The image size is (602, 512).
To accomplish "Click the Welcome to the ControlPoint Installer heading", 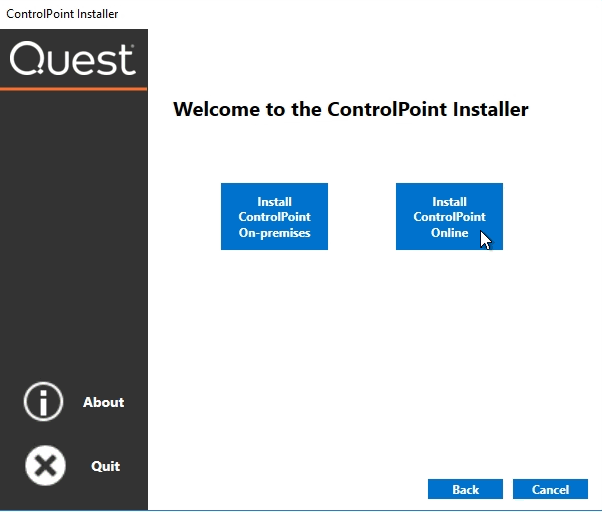I will tap(351, 109).
